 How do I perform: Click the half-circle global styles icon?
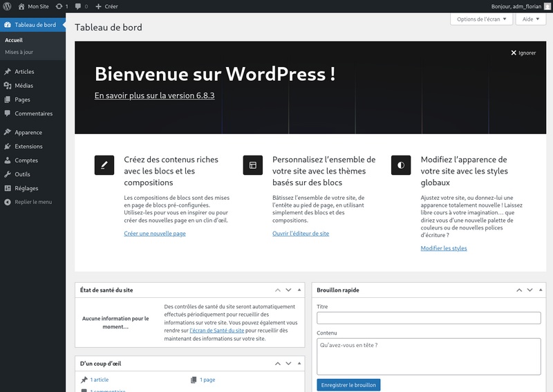pos(401,165)
